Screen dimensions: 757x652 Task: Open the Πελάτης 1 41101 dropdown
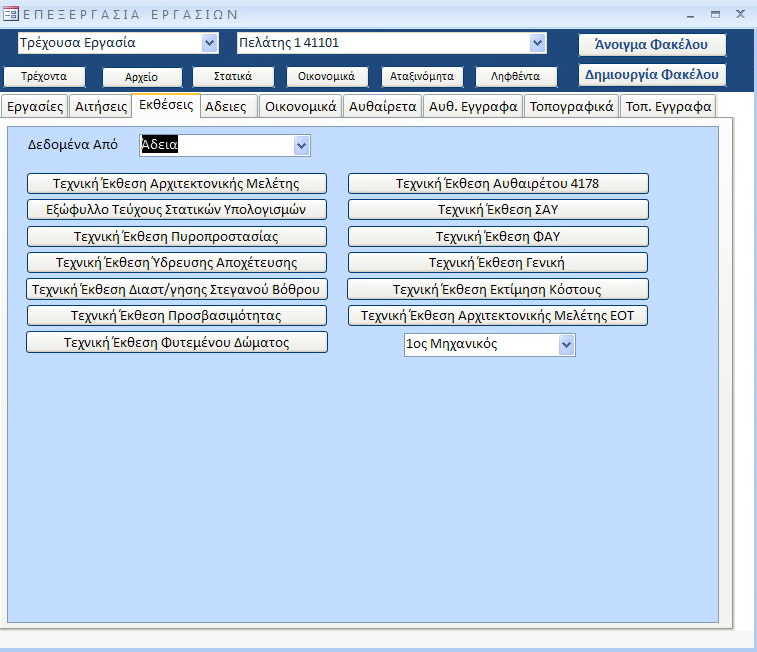(537, 43)
